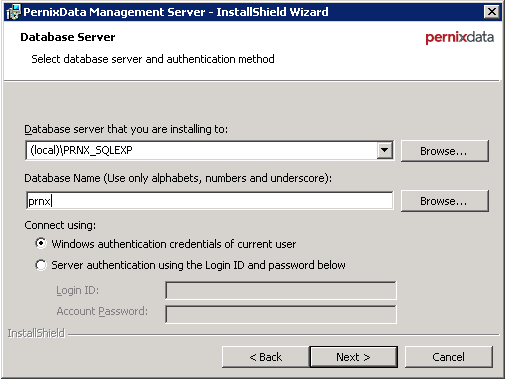Browse for a database server
This screenshot has height=380, width=508.
pos(445,151)
